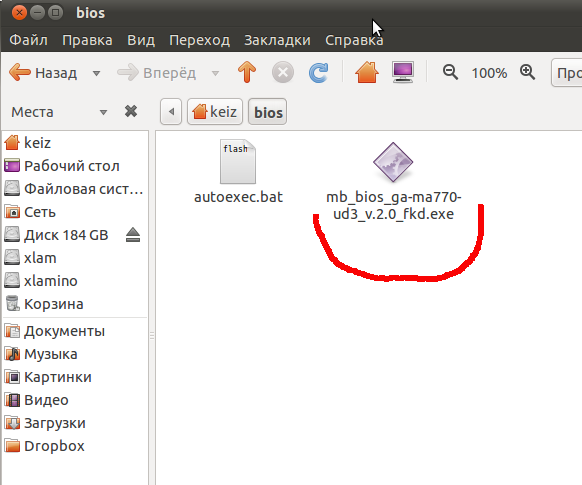Open Dropbox bookmark
Viewport: 582px width, 485px height.
click(x=75, y=446)
